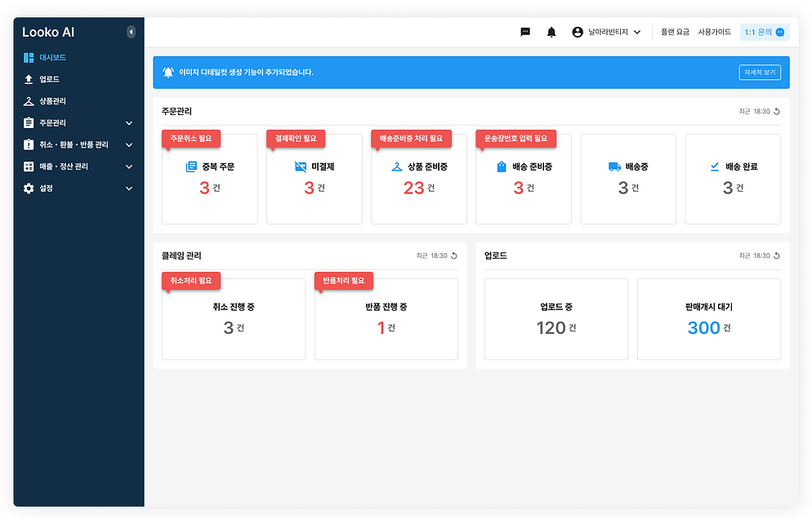Open 상품관리 from the sidebar
This screenshot has height=524, width=812.
[x=52, y=101]
